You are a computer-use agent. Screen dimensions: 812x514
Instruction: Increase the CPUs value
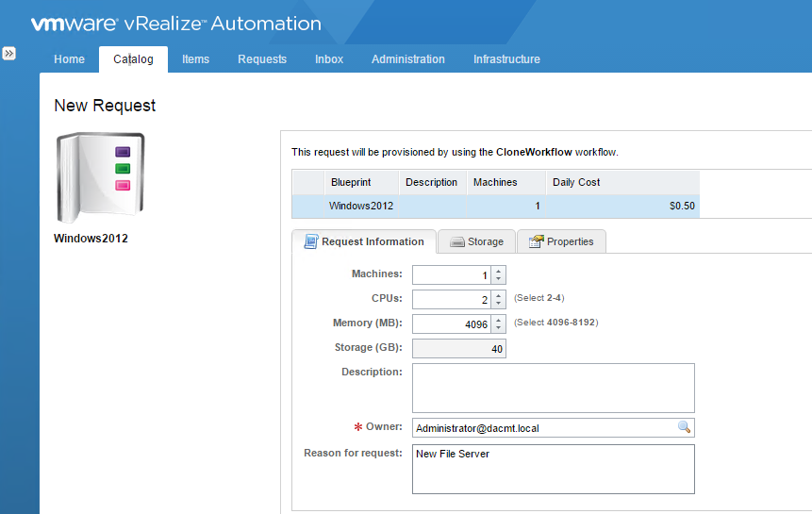point(498,294)
